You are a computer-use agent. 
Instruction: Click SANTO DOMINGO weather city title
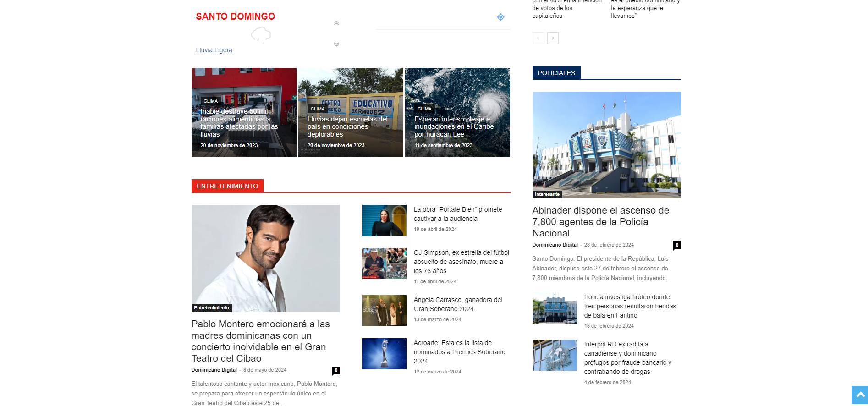tap(236, 16)
